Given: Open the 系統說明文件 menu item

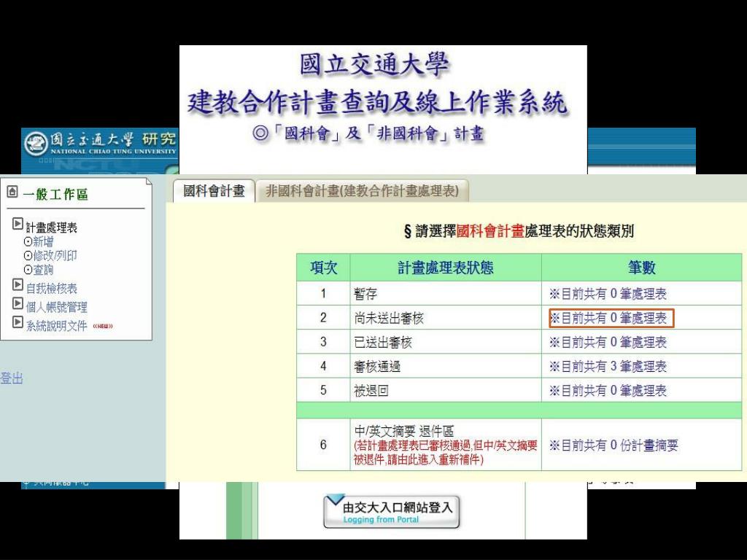Looking at the screenshot, I should (x=57, y=326).
